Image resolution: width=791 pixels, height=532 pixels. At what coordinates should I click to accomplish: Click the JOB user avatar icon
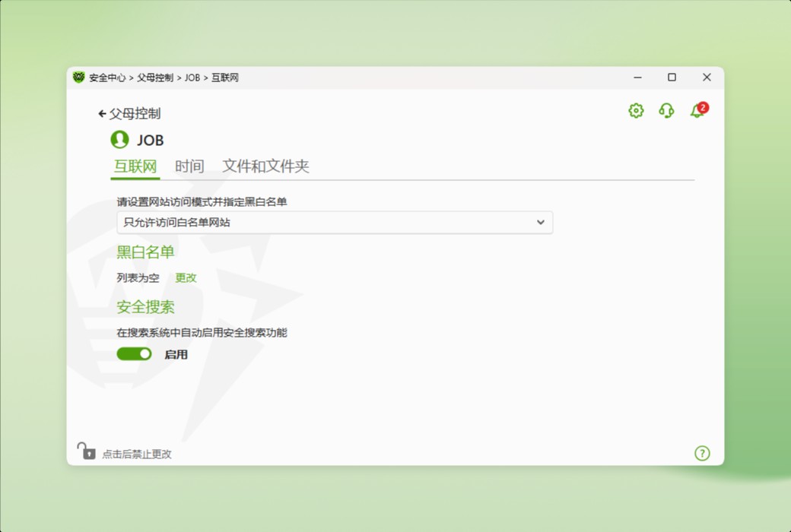pos(119,140)
